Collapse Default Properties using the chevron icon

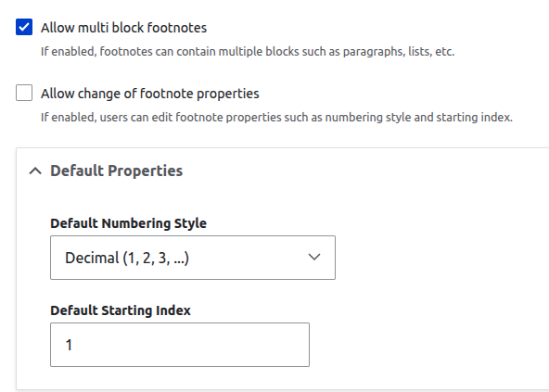35,171
